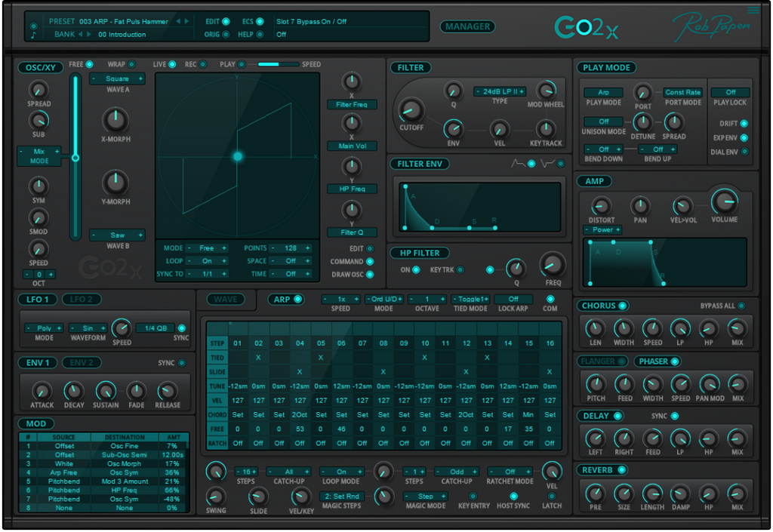Open the preset MANAGER

(x=467, y=26)
